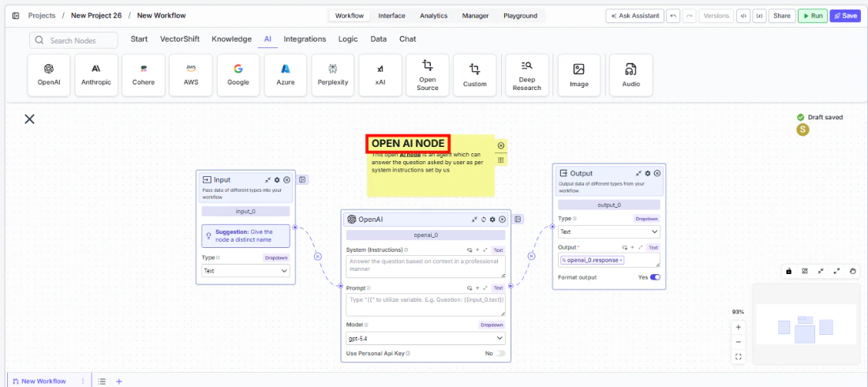Delete the sticky note
Screen dimensions: 868x387
tap(501, 145)
